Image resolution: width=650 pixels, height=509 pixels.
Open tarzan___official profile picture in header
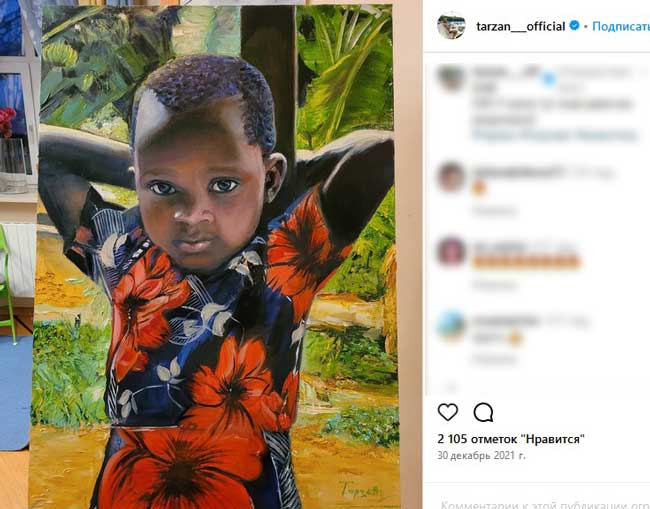point(451,26)
